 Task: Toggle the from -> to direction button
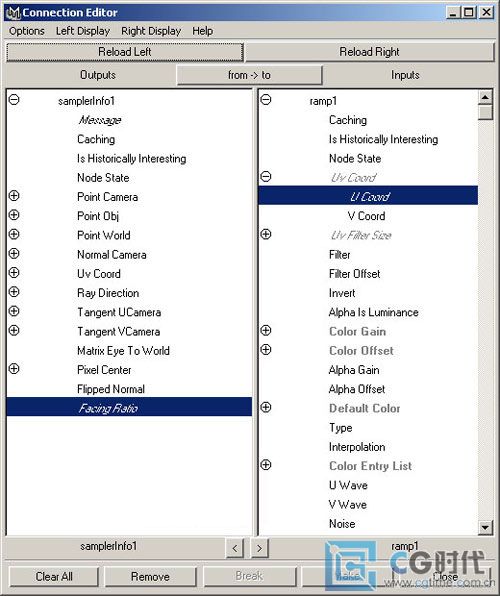[x=249, y=75]
